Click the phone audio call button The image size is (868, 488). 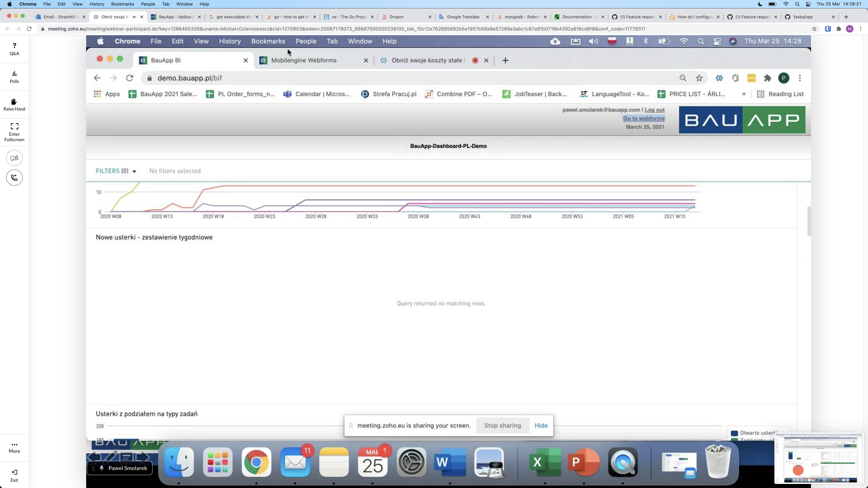pos(14,177)
